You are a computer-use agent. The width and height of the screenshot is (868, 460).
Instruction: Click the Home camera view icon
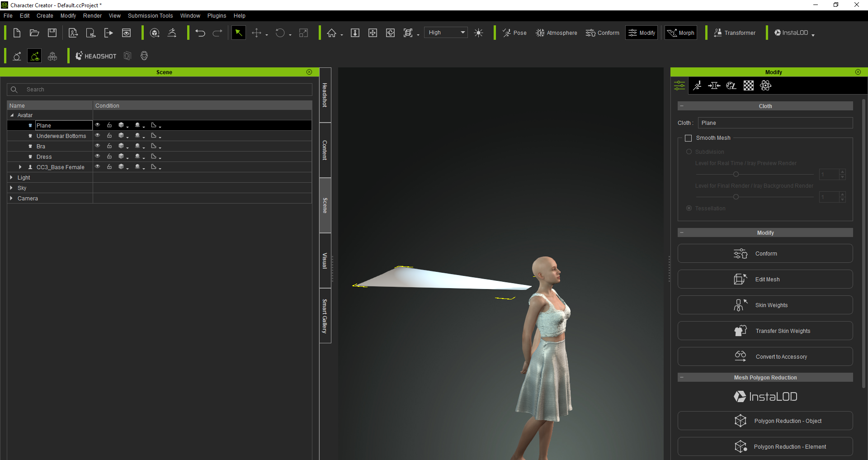pyautogui.click(x=332, y=33)
